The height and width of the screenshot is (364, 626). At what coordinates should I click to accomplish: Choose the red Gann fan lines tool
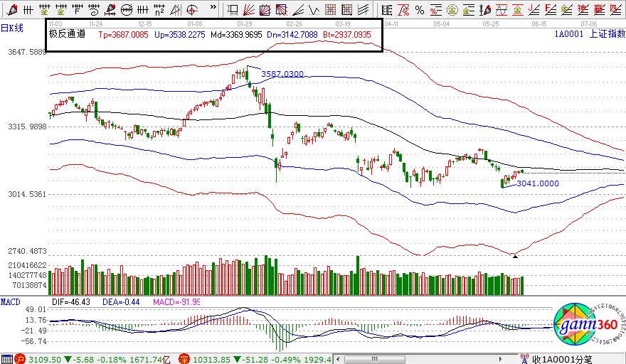(x=250, y=10)
